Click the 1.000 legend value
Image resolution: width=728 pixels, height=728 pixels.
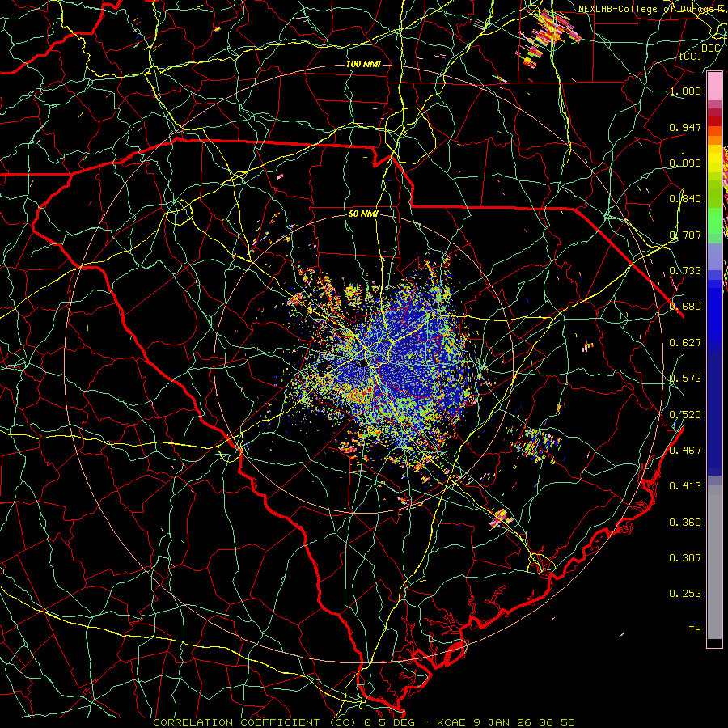[685, 91]
